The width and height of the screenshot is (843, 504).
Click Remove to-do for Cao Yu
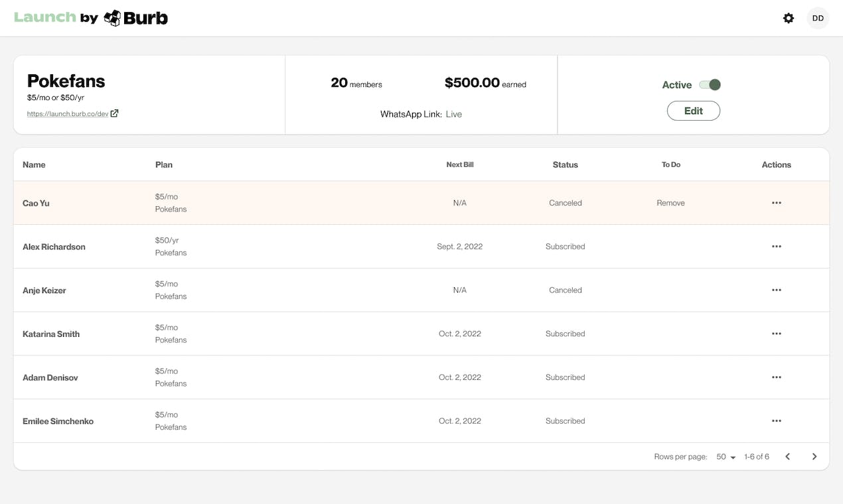pos(671,203)
